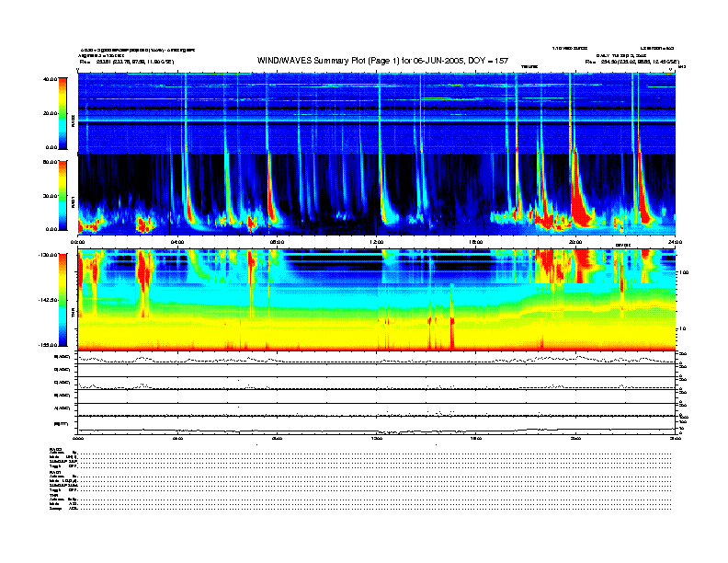The image size is (728, 563).
Task: Click the -130.00 label on TNR scale
Action: [49, 255]
